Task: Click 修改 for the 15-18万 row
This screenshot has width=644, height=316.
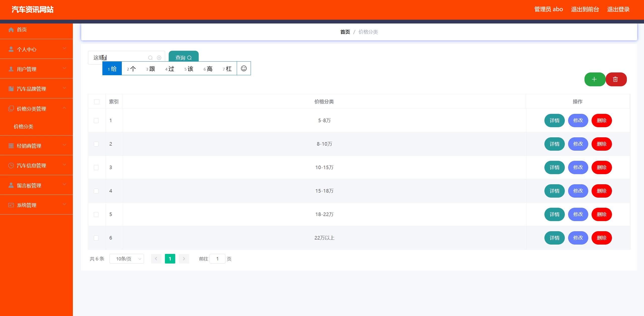Action: (x=578, y=191)
